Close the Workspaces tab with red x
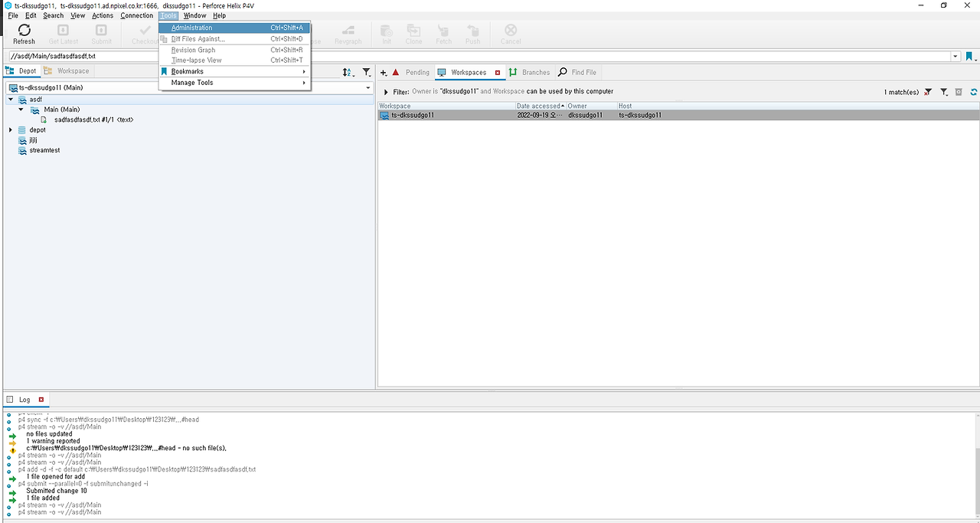The image size is (980, 523). click(x=498, y=73)
